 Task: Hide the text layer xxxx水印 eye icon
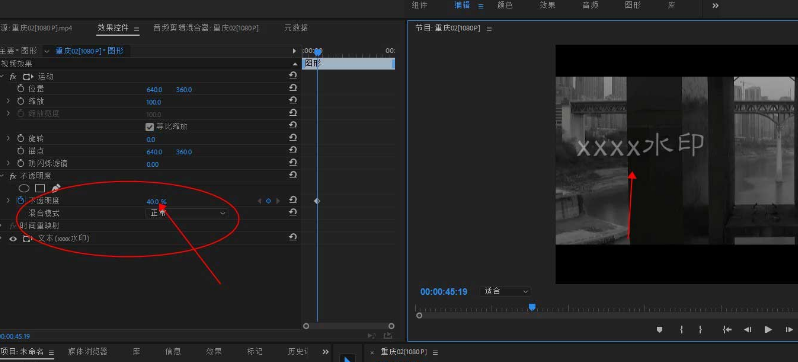pyautogui.click(x=13, y=238)
